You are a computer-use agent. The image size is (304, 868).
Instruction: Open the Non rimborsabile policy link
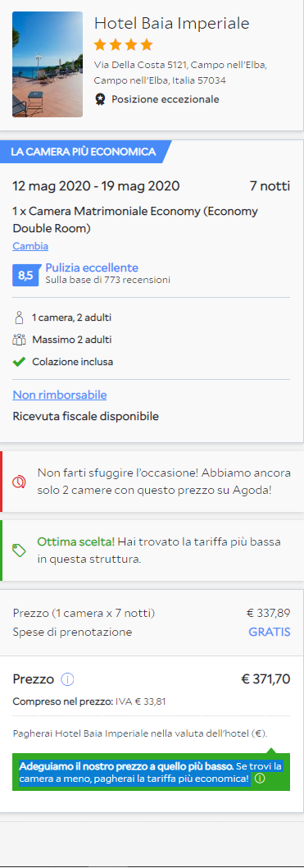pos(60,395)
